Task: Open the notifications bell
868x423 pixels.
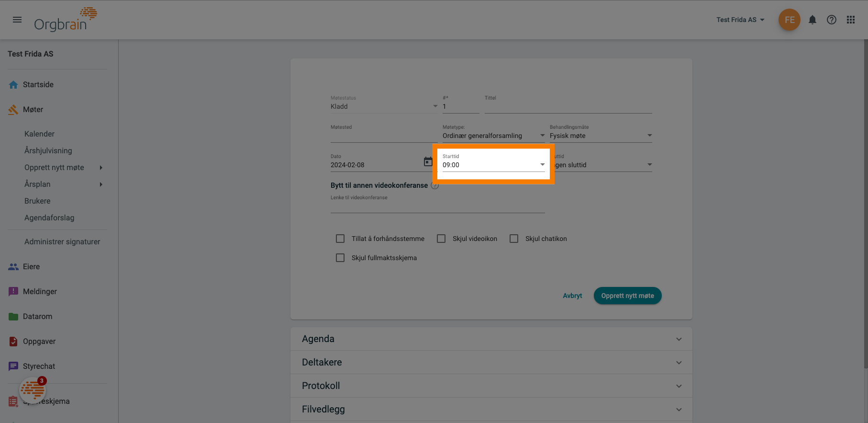Action: [x=812, y=20]
